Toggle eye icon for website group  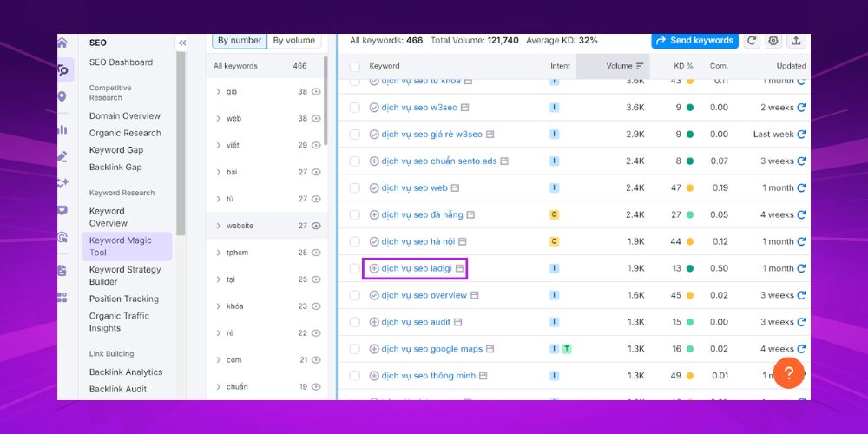(316, 226)
